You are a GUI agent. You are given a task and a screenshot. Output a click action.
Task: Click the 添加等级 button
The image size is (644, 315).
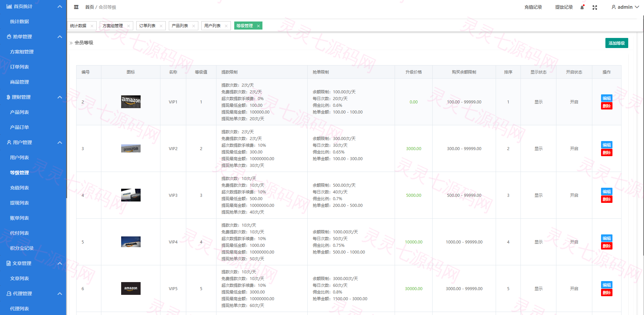(x=616, y=43)
